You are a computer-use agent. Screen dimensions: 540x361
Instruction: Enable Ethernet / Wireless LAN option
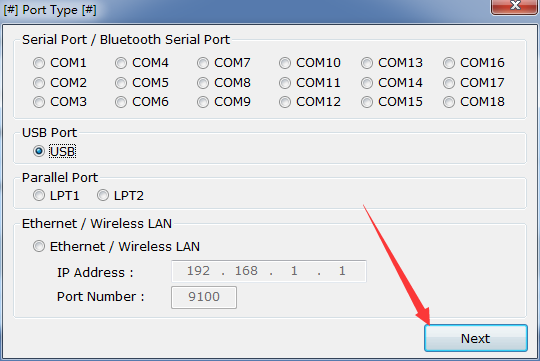[39, 247]
